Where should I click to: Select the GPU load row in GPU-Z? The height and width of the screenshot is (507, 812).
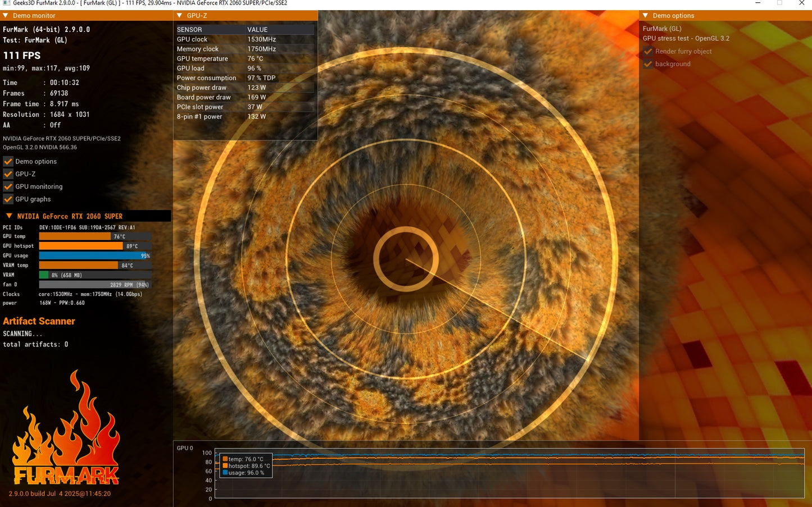245,68
